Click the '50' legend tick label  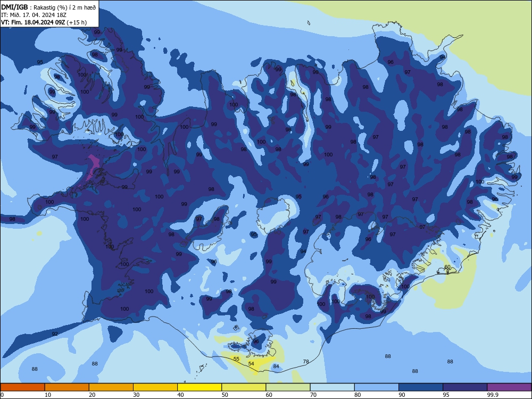click(x=225, y=395)
